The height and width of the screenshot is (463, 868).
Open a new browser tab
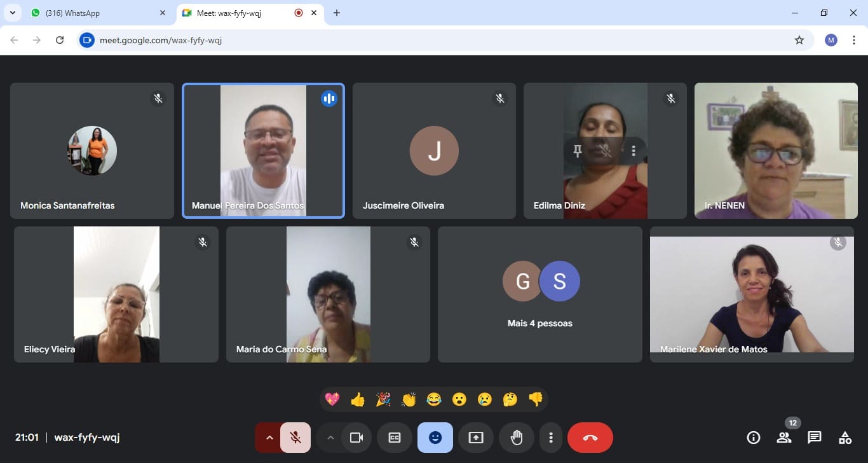tap(337, 13)
